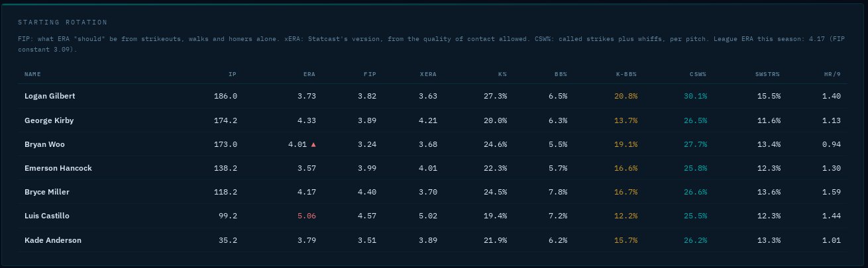Click Bryan Woo's 5.5% BB% value

558,144
